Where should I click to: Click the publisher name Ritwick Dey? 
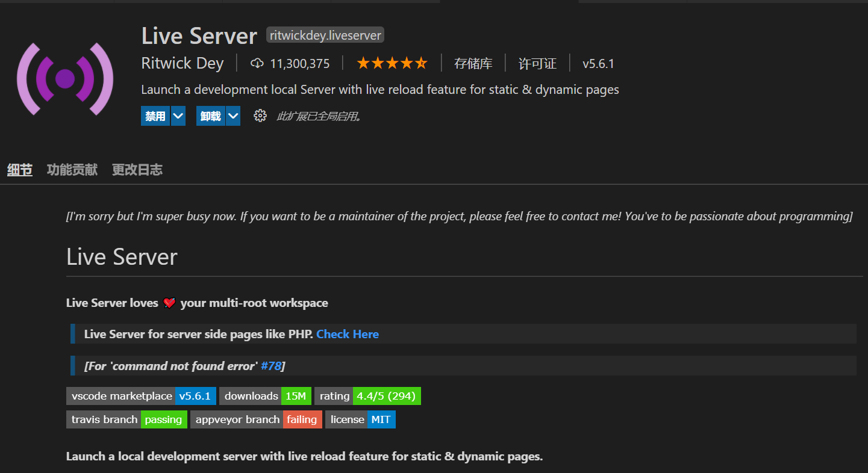(x=183, y=63)
